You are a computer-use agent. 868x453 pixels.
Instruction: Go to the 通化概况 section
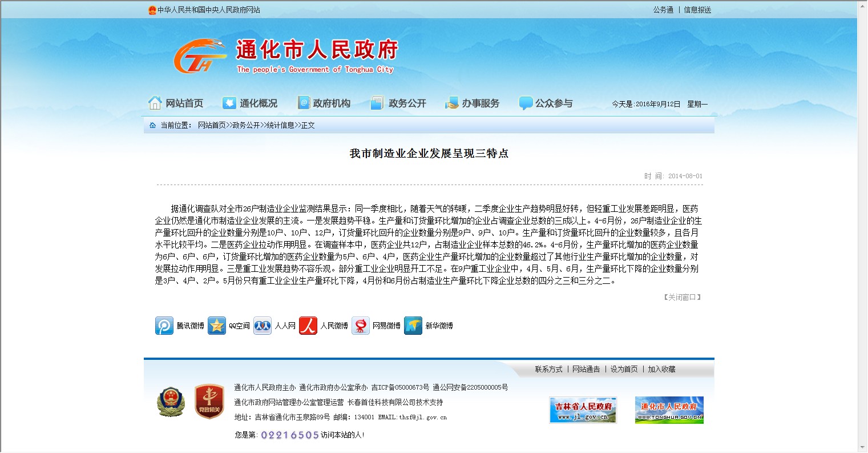pyautogui.click(x=250, y=103)
